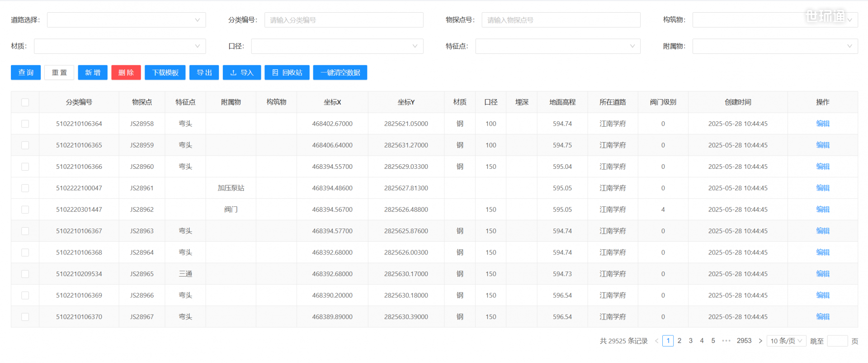
Task: Check the row for JS28958
Action: pyautogui.click(x=25, y=124)
